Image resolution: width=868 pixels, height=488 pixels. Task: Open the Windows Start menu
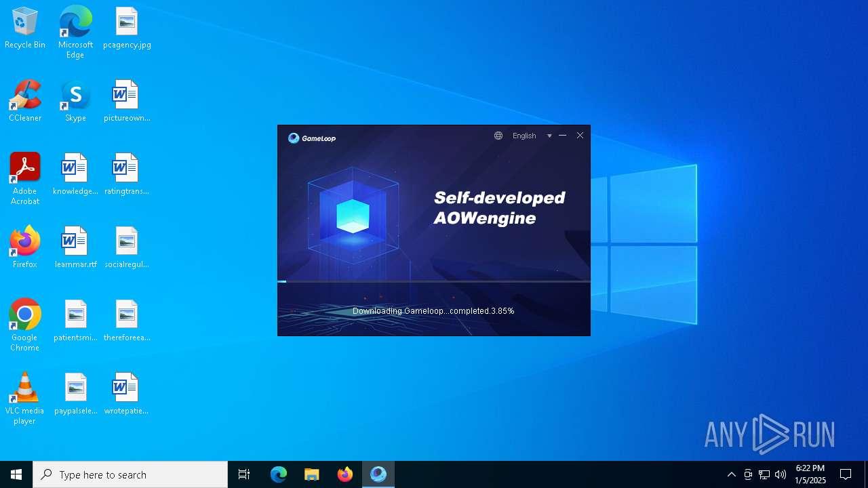pos(16,474)
